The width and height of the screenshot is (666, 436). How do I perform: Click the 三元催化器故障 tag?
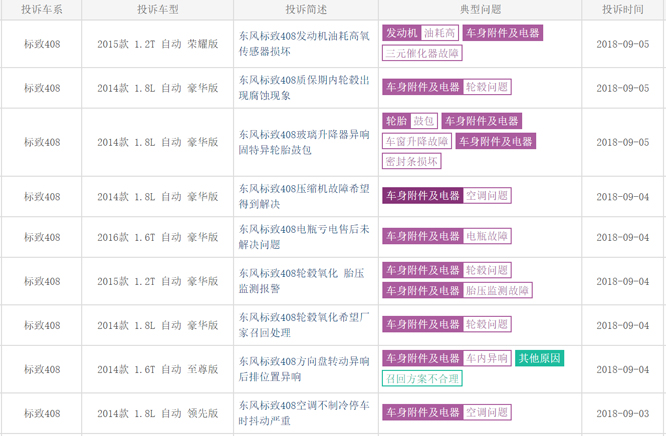point(422,53)
